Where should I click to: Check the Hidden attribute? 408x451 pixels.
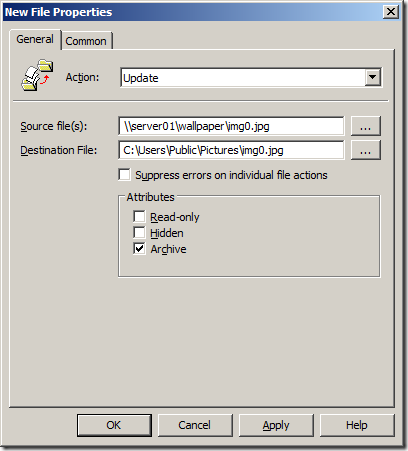point(139,232)
